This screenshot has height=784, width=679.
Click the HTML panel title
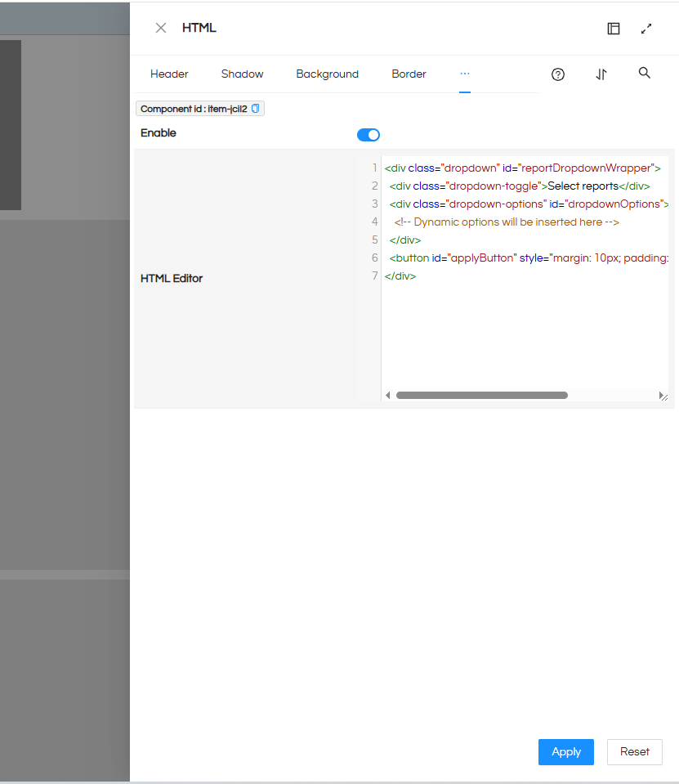coord(199,28)
